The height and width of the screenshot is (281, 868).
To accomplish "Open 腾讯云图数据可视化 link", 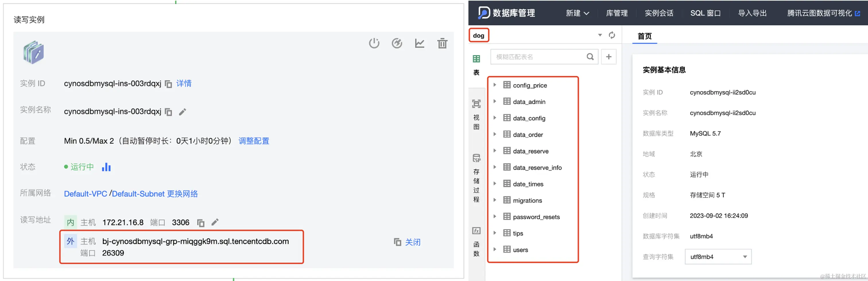I will (819, 13).
